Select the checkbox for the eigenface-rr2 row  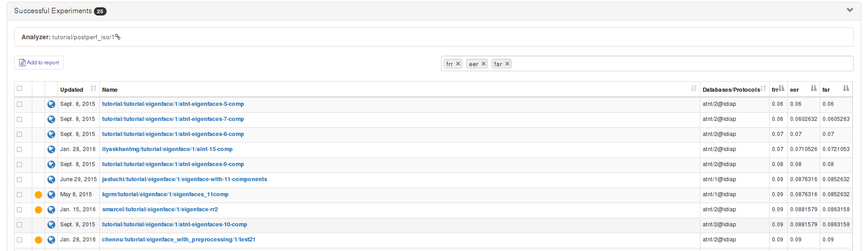[20, 210]
